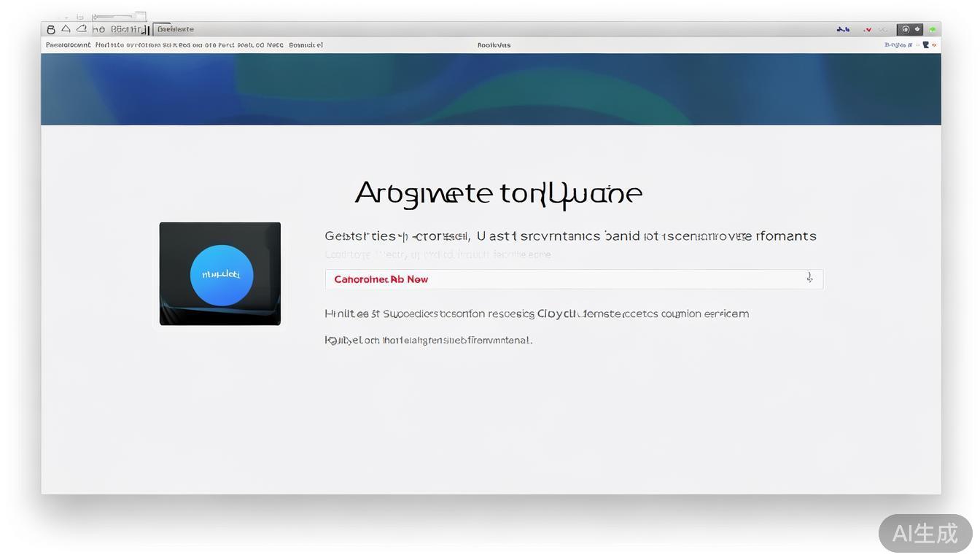Click the red checkmark icon in toolbar
980x560 pixels.
pyautogui.click(x=867, y=30)
